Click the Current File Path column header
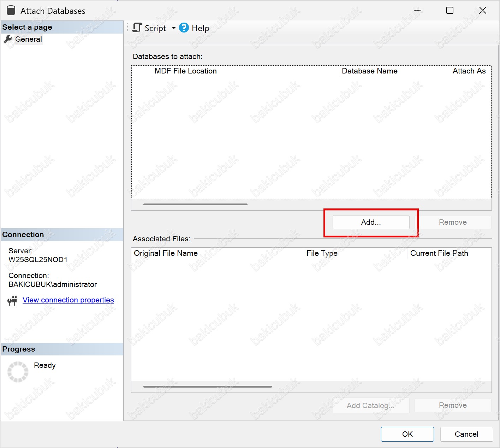Image resolution: width=500 pixels, height=448 pixels. pyautogui.click(x=439, y=253)
